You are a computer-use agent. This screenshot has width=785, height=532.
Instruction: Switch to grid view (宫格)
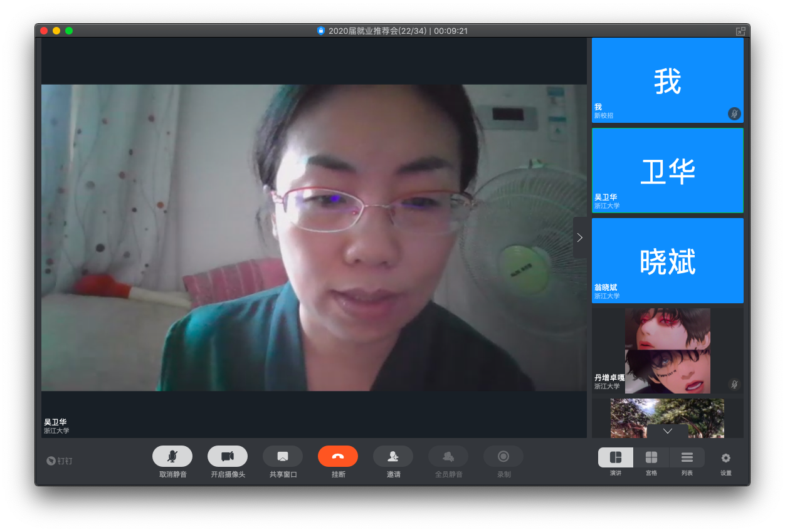[651, 457]
